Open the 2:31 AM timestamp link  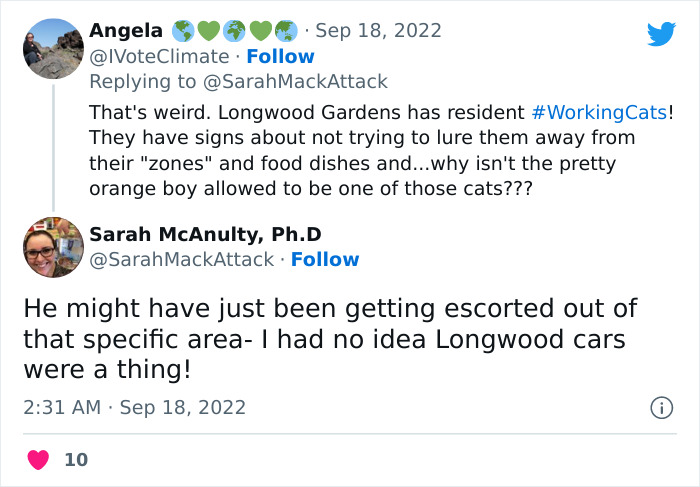click(134, 408)
